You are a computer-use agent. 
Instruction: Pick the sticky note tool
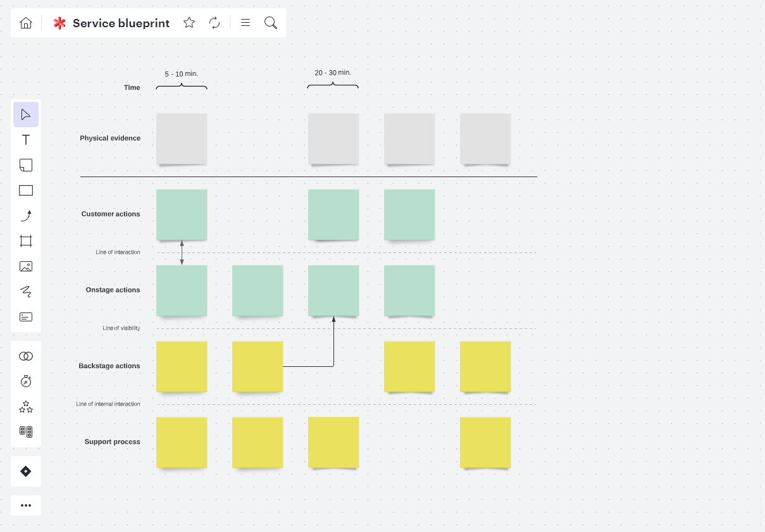click(25, 164)
